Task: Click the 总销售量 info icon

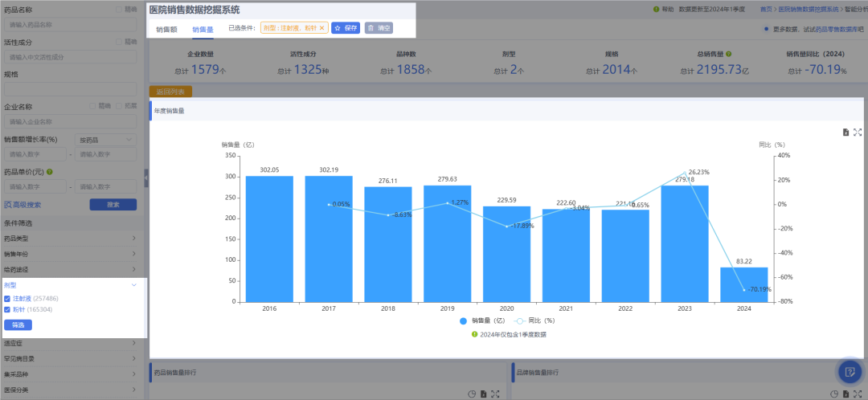Action: (728, 55)
